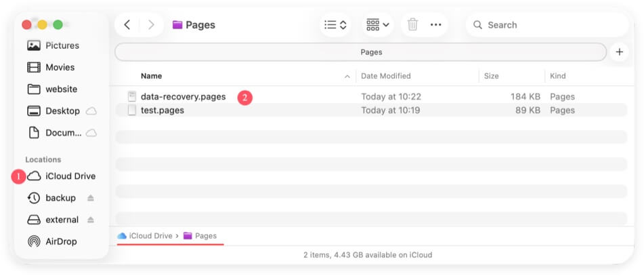Click the cloud status icon beside Desktop
The height and width of the screenshot is (276, 644).
(91, 111)
